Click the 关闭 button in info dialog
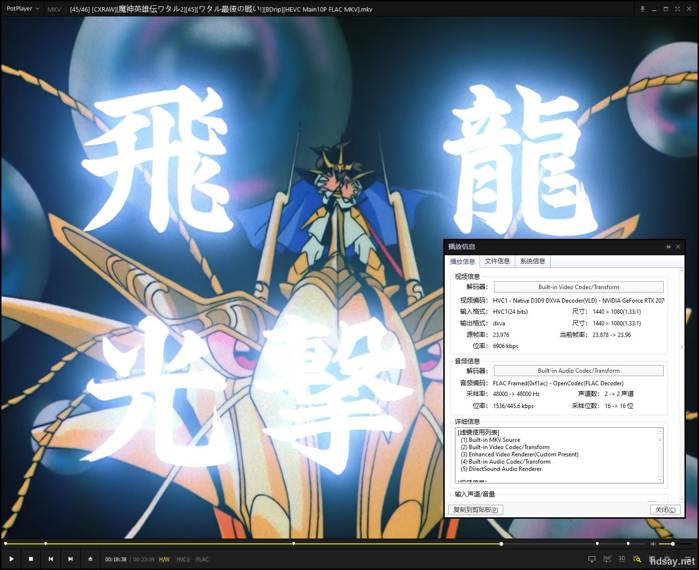 click(666, 509)
